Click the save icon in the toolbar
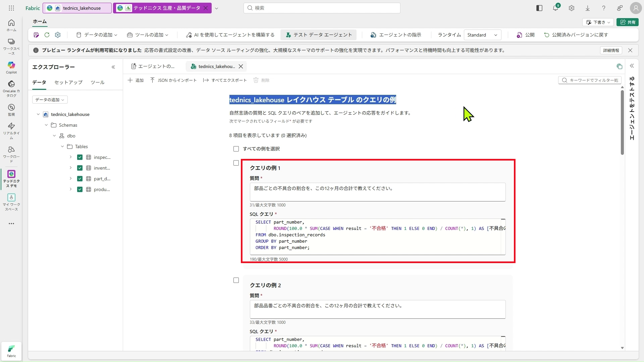 (x=36, y=35)
